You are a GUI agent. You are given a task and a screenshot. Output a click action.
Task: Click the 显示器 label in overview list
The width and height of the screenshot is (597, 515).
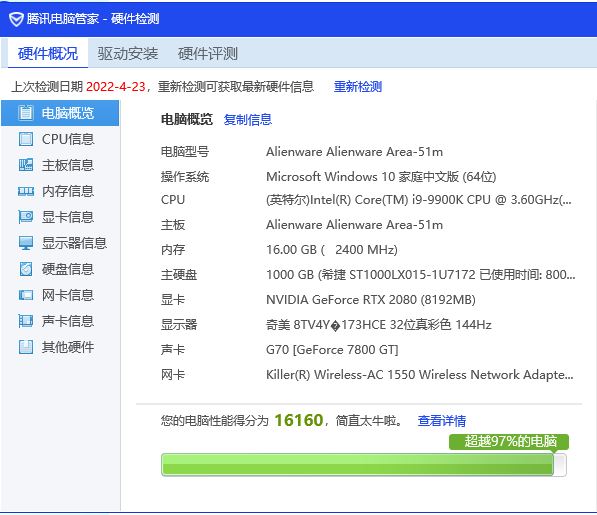(179, 325)
